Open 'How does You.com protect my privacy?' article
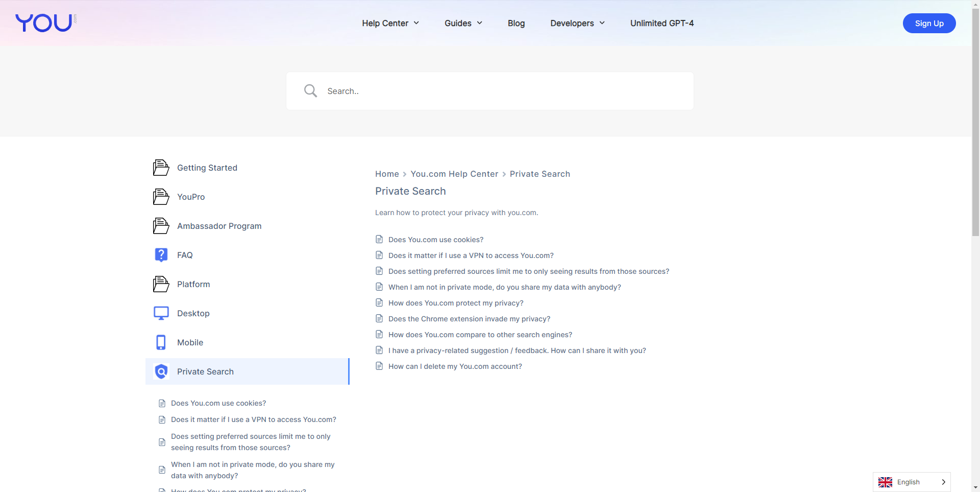This screenshot has height=492, width=980. 456,303
